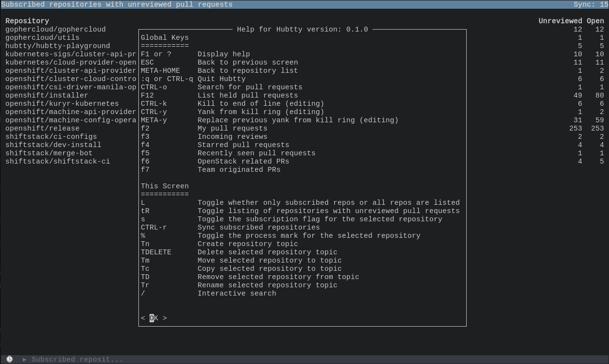Click the 'Subscribed repositories with unreviewed pull requests' title
Viewport: 609px width, 364px height.
[x=117, y=4]
